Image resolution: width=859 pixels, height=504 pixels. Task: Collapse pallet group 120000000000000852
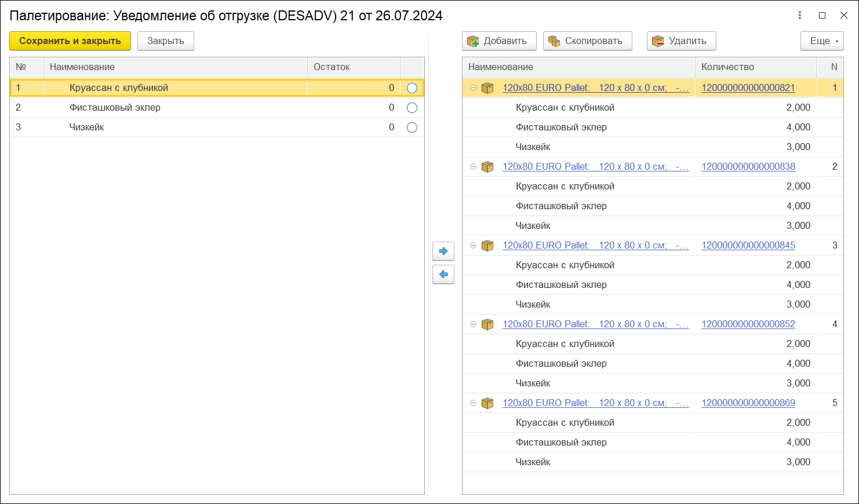click(x=473, y=324)
